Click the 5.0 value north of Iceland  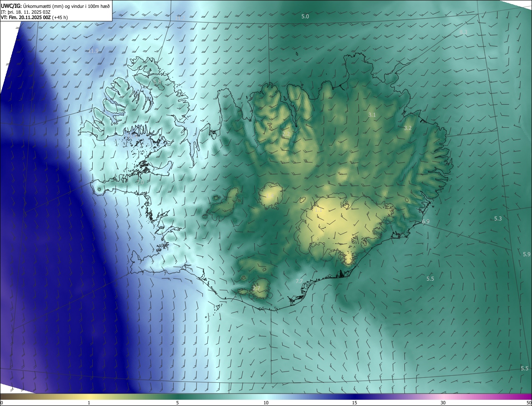[x=305, y=16]
